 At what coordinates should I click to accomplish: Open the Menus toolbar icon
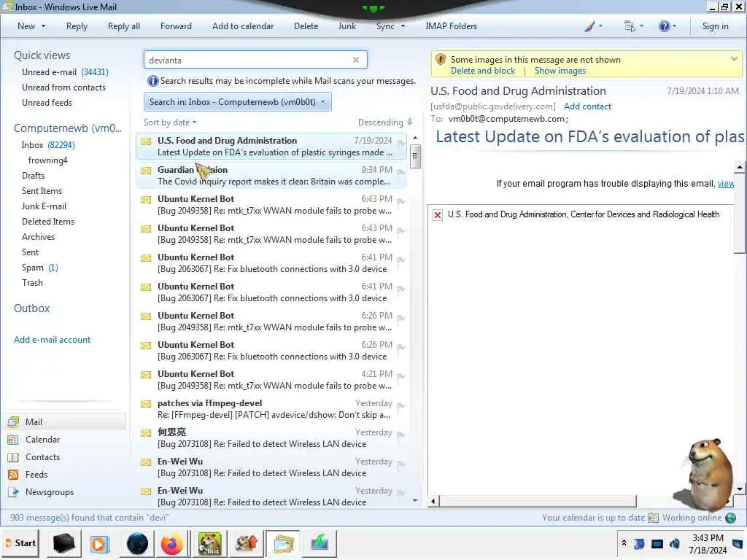[x=630, y=26]
